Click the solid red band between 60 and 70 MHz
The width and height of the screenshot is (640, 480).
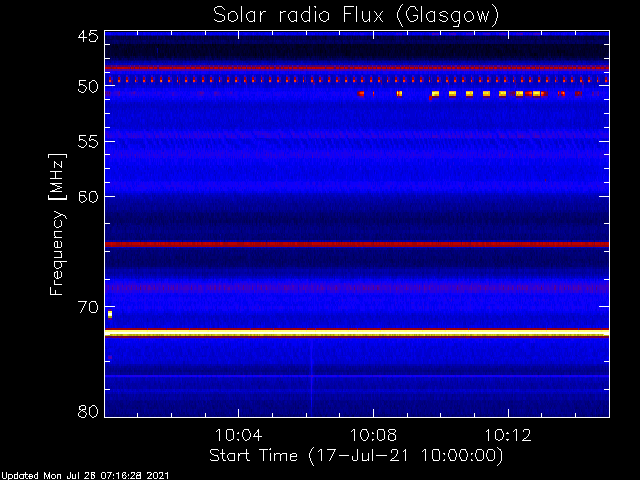tap(357, 244)
